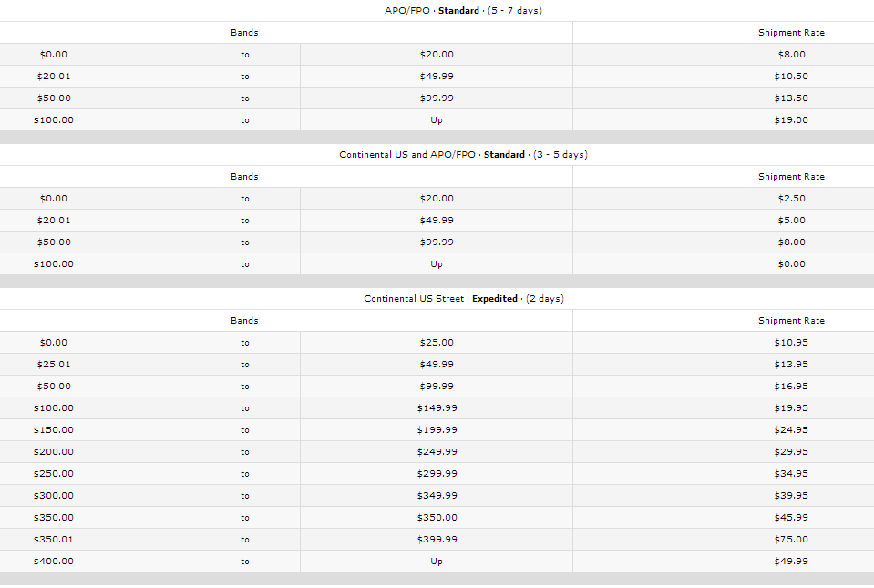Click the $299.99 band end value
Image resolution: width=874 pixels, height=588 pixels.
437,474
